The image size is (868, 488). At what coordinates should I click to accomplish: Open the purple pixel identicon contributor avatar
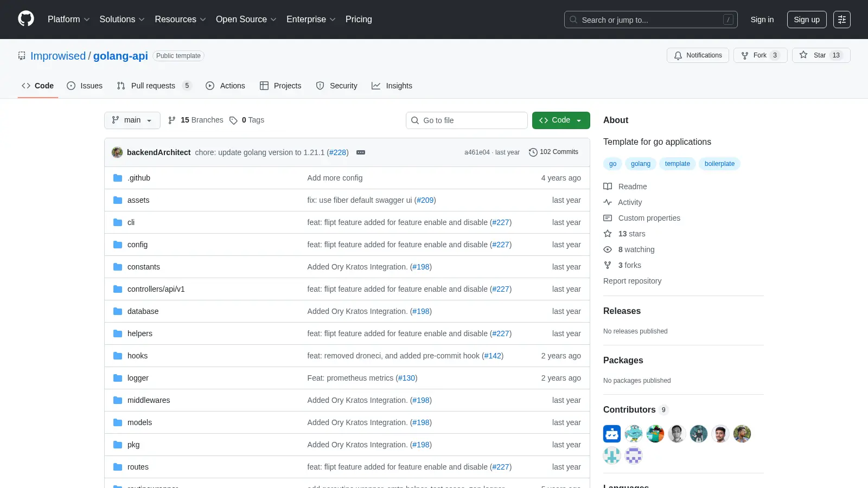click(634, 455)
